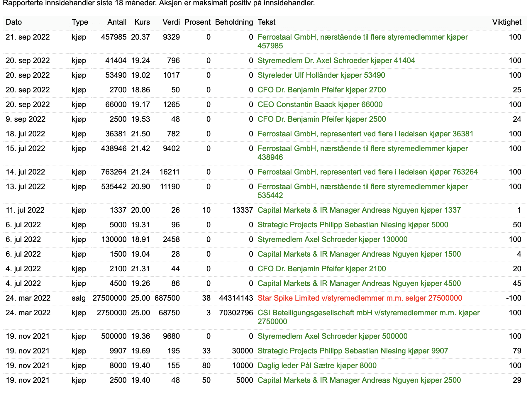The height and width of the screenshot is (393, 532).
Task: Select the 13. jul 2022 date cell
Action: point(26,187)
